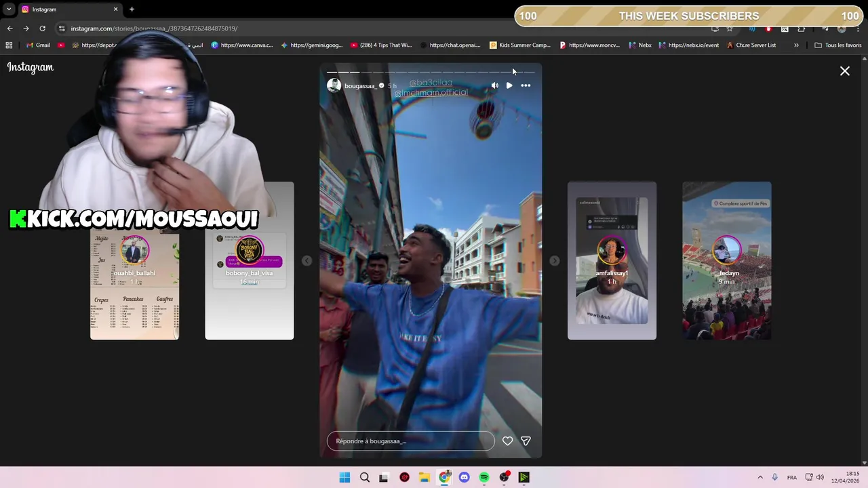This screenshot has width=868, height=488.
Task: Share the story with the paper plane icon
Action: [x=526, y=441]
